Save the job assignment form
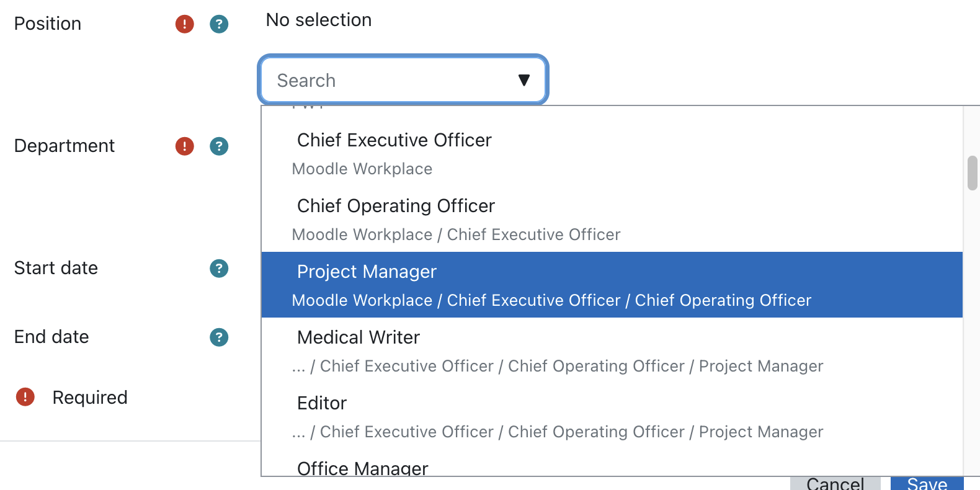Viewport: 980px width, 490px height. 927,484
